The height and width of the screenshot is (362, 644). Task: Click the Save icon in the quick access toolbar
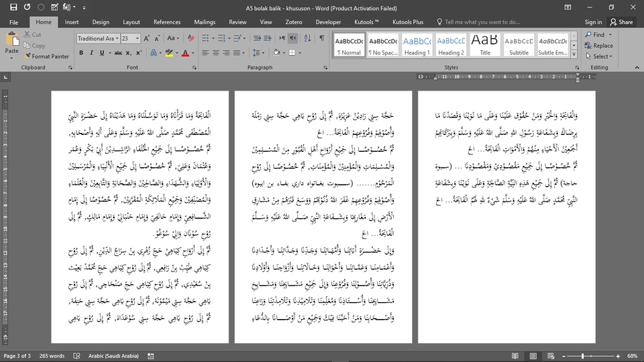pyautogui.click(x=13, y=7)
